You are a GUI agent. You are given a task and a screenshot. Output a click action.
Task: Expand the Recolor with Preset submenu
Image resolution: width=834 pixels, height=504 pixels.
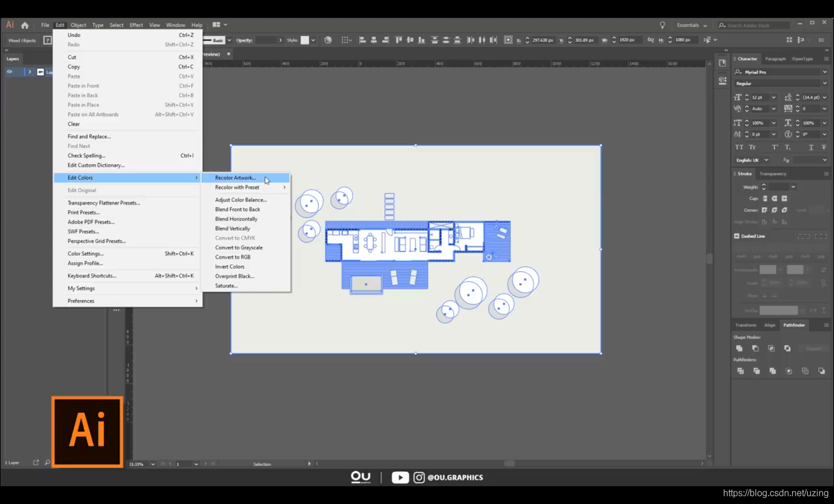246,187
